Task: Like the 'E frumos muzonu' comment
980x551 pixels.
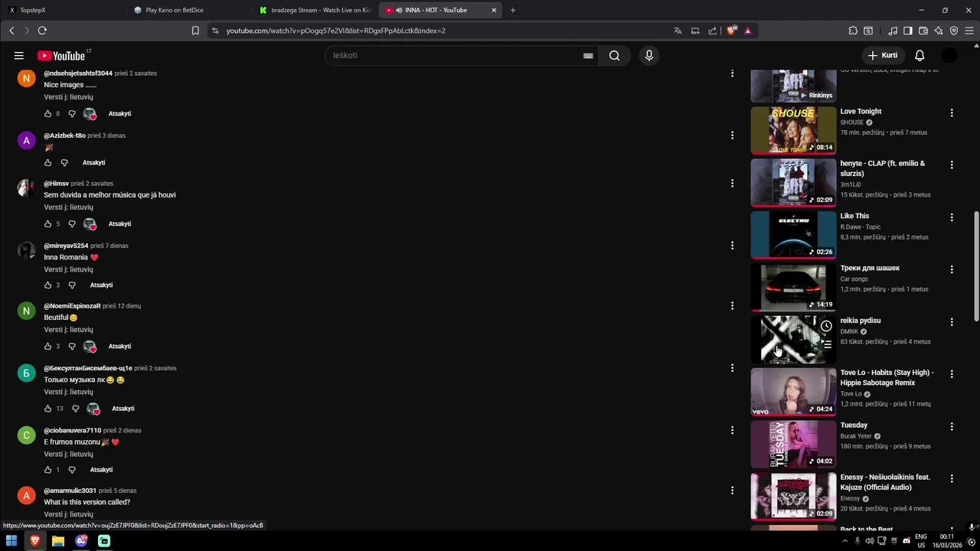Action: coord(47,469)
